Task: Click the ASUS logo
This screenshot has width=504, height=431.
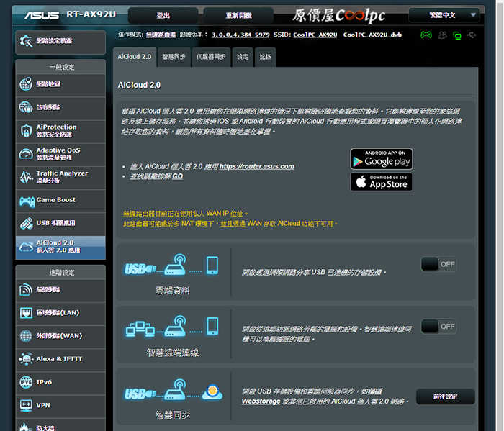Action: click(42, 15)
